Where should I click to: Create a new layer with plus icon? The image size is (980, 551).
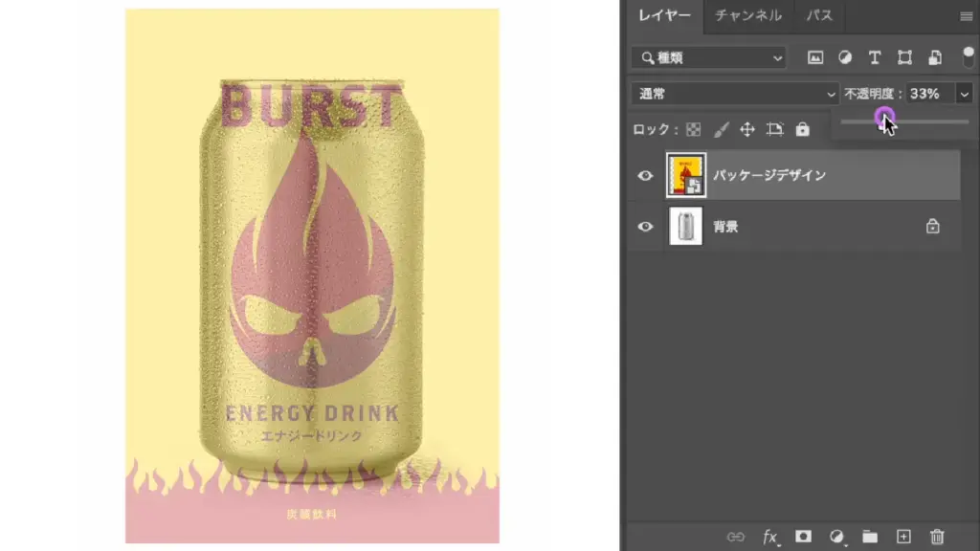tap(903, 537)
